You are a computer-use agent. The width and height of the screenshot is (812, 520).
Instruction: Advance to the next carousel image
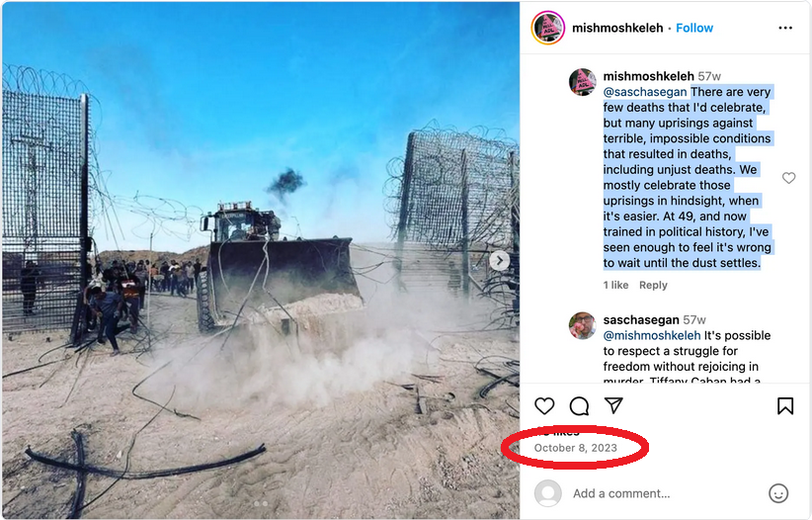500,260
